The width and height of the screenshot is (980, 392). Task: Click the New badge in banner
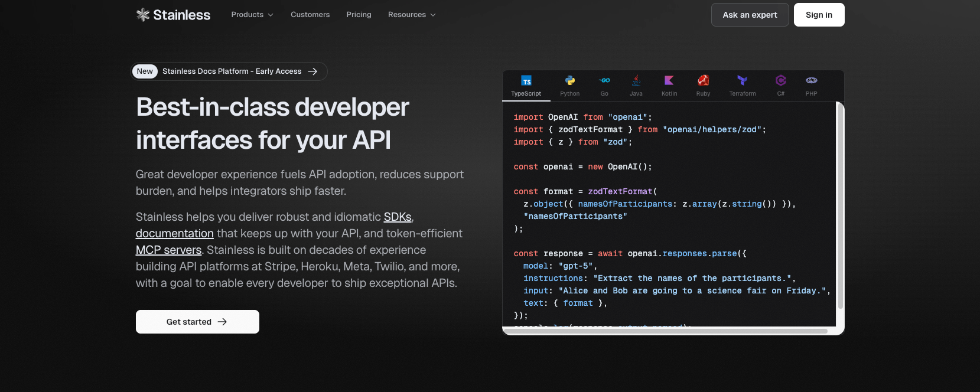[x=145, y=71]
